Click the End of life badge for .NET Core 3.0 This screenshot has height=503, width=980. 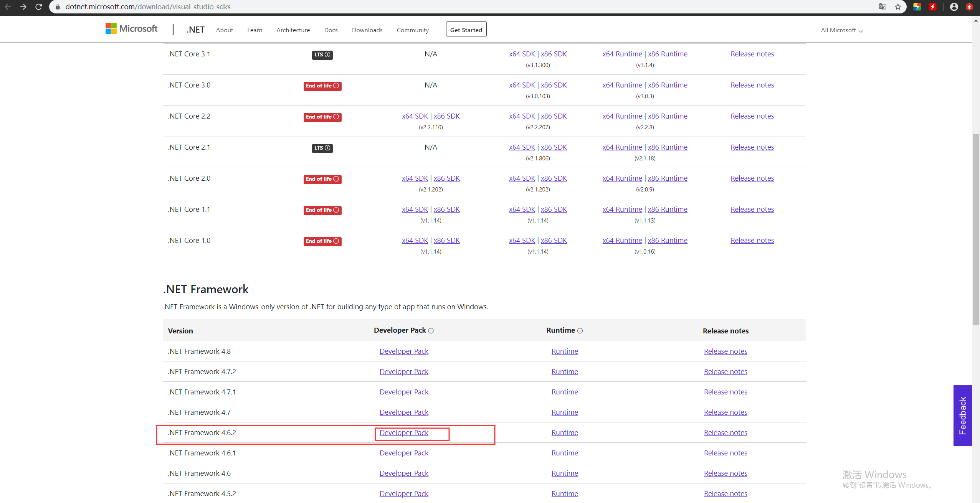pyautogui.click(x=322, y=86)
